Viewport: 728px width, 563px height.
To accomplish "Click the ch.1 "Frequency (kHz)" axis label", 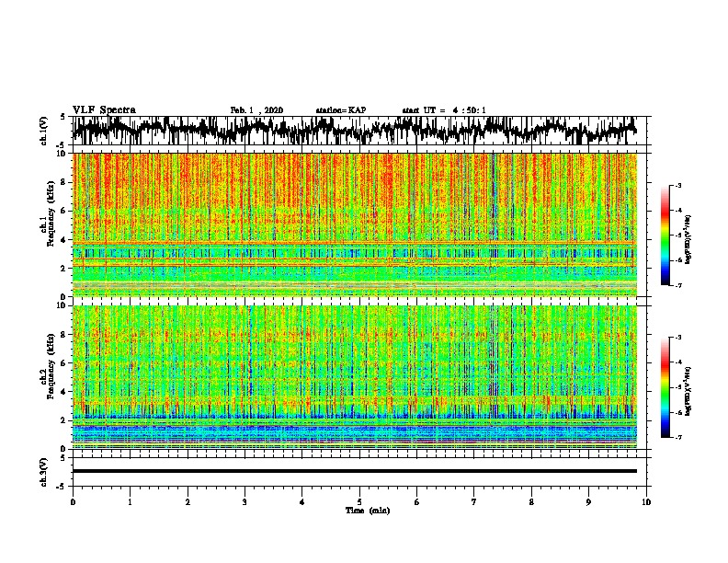I will [x=51, y=213].
